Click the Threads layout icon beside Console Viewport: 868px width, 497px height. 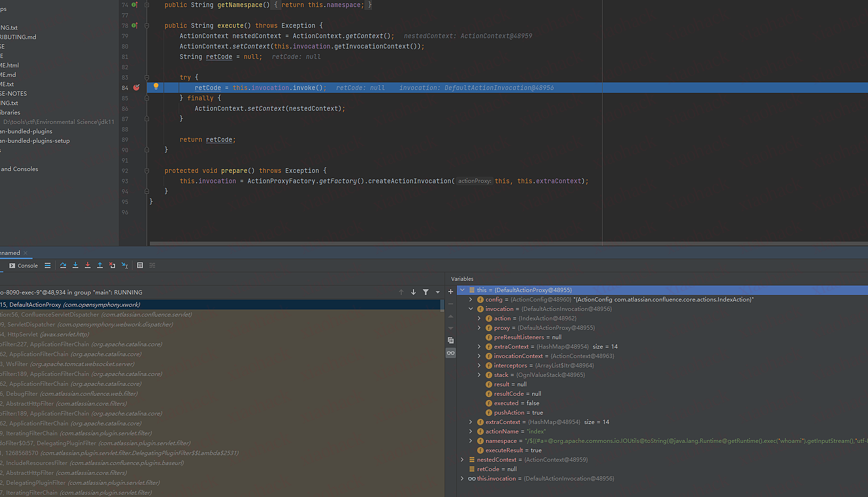(x=48, y=266)
